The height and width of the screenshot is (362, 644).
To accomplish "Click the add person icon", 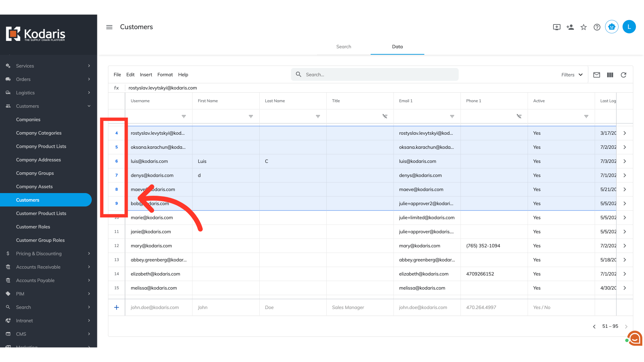I will tap(570, 27).
